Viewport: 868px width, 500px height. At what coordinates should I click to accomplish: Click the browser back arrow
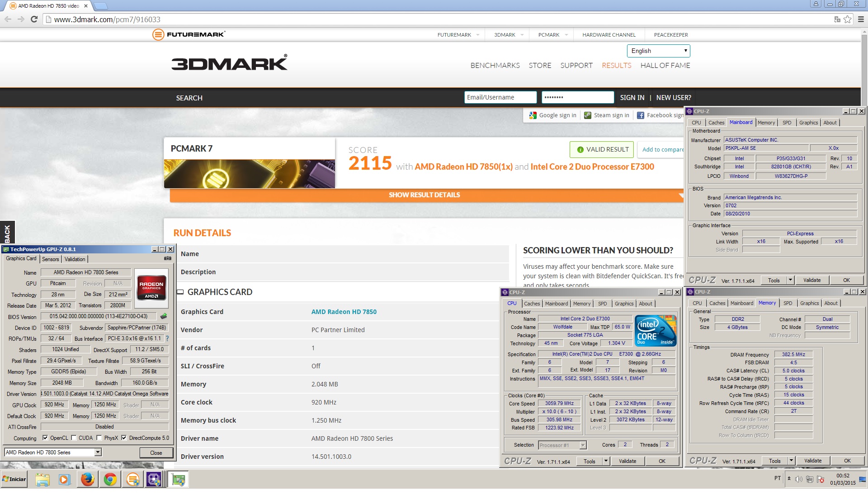pyautogui.click(x=8, y=19)
